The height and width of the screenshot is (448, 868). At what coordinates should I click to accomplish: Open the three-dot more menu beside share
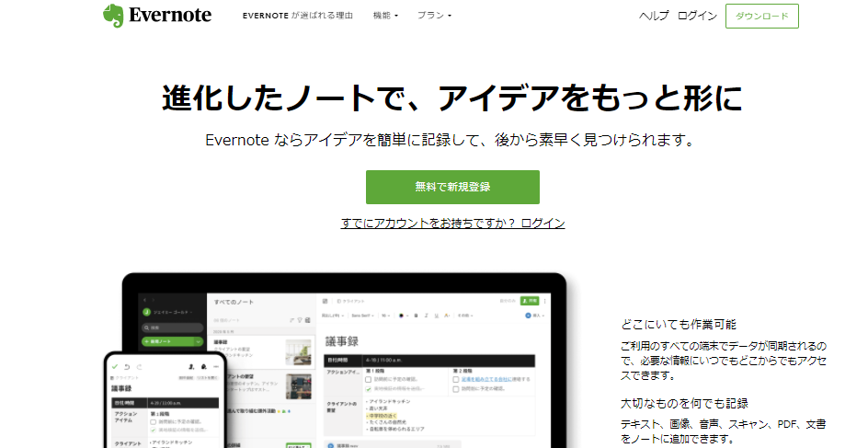(544, 301)
